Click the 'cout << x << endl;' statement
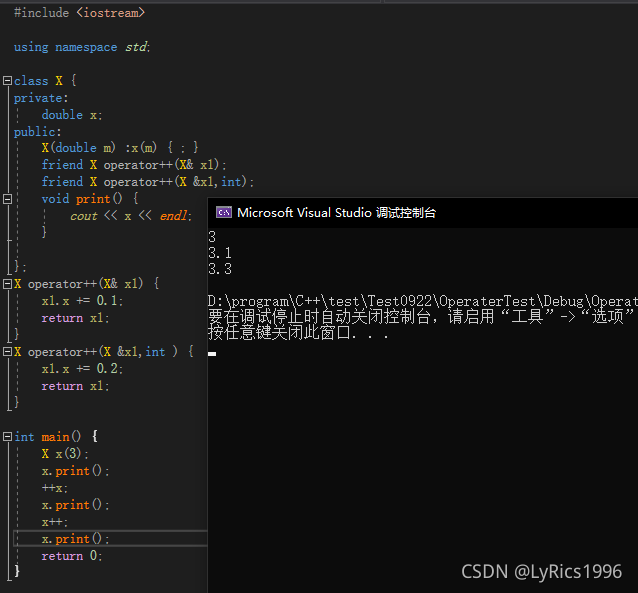The width and height of the screenshot is (638, 593). [x=131, y=216]
